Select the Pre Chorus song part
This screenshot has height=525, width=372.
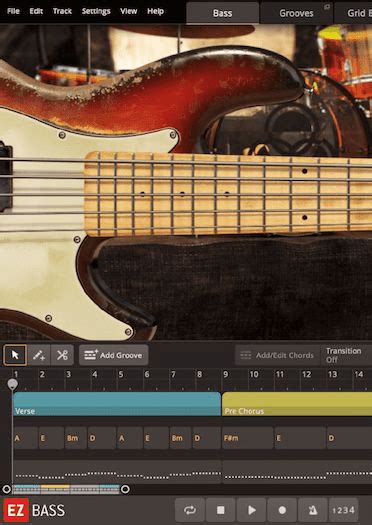point(297,404)
